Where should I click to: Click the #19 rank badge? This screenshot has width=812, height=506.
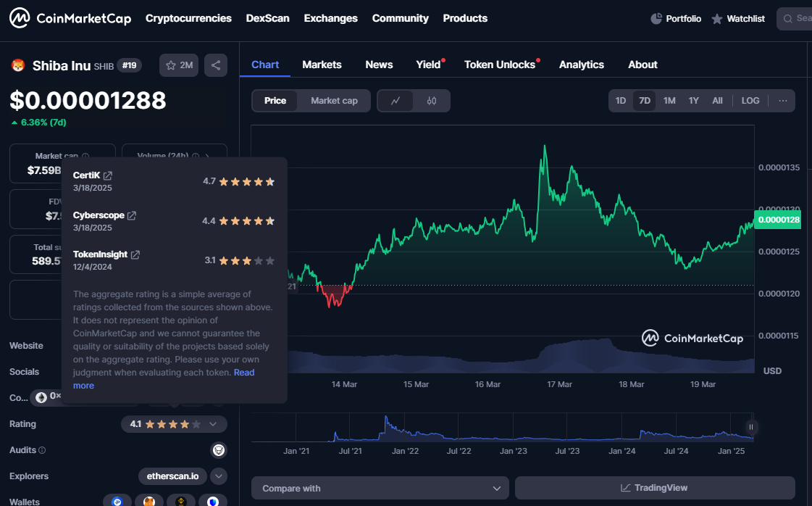130,65
